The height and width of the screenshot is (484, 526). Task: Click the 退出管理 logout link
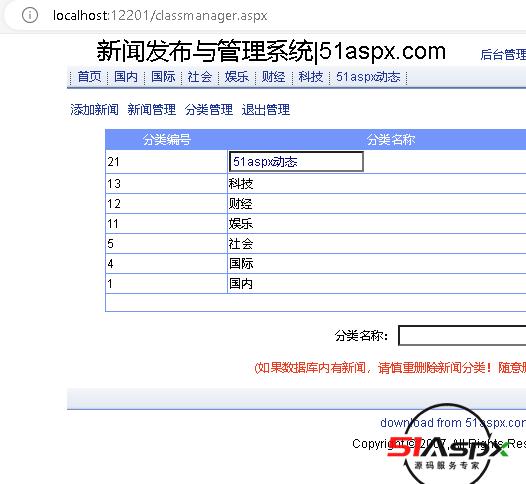pyautogui.click(x=266, y=110)
